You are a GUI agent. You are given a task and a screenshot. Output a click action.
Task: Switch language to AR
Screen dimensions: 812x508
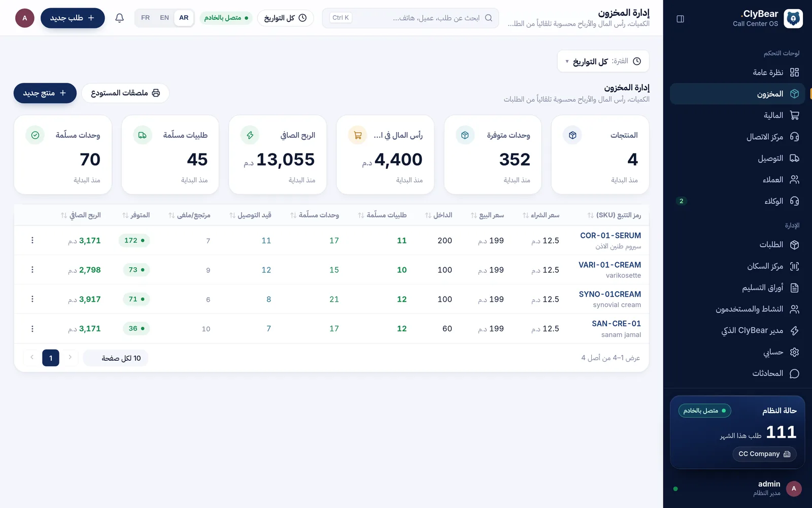(x=184, y=18)
